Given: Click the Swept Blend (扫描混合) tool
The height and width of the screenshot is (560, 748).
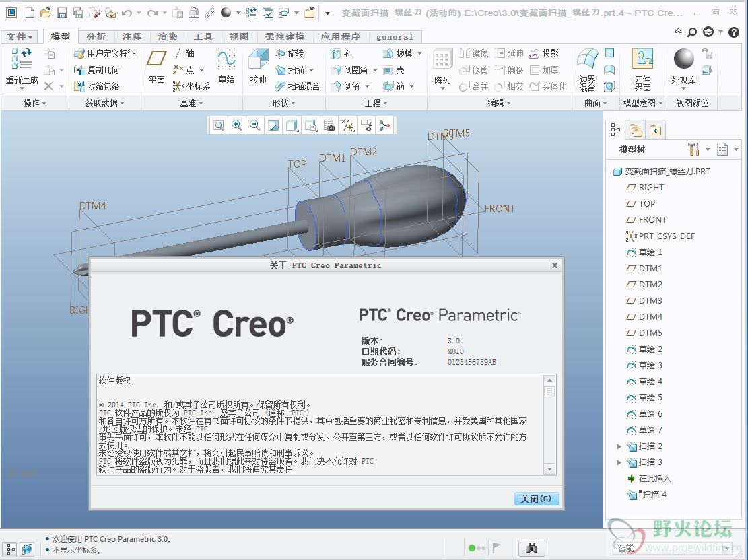Looking at the screenshot, I should pos(297,86).
